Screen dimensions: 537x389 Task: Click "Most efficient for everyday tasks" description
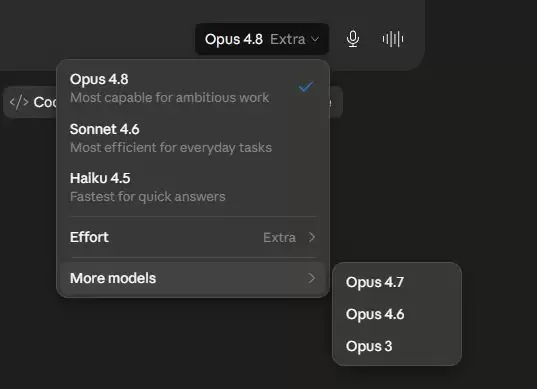pyautogui.click(x=171, y=148)
